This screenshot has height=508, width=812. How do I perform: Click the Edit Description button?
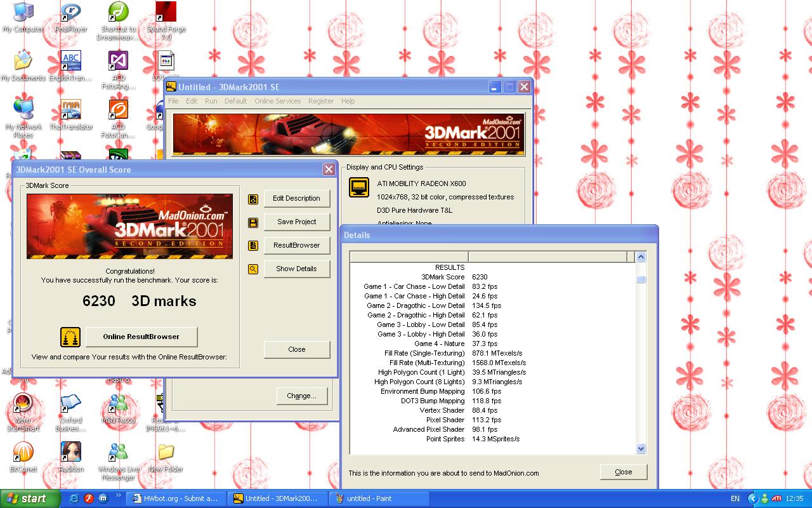pyautogui.click(x=297, y=198)
